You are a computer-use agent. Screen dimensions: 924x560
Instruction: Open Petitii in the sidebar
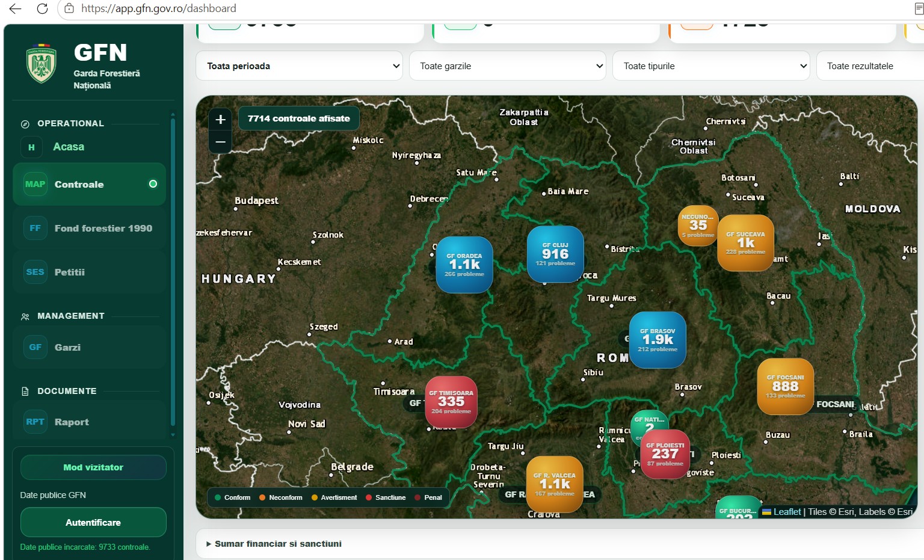click(x=89, y=272)
